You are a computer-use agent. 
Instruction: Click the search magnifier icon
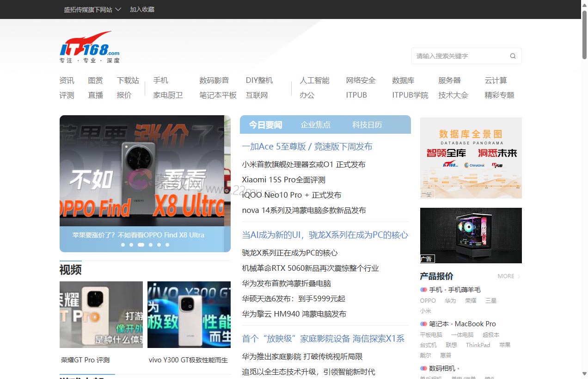[x=513, y=56]
